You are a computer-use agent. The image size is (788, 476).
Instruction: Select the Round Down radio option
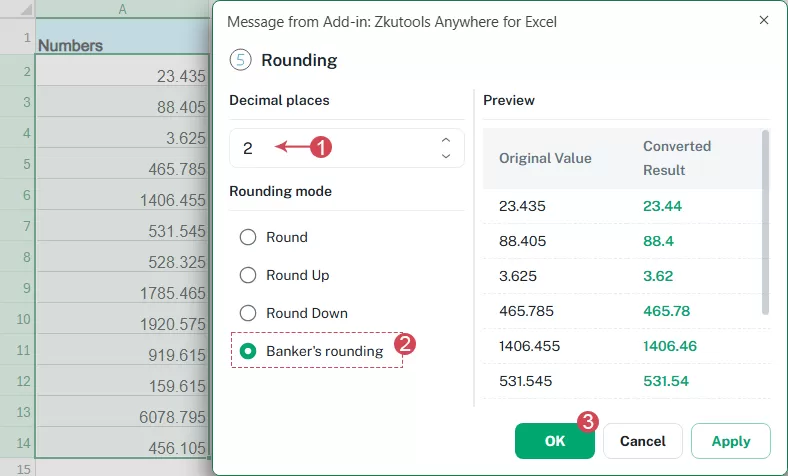tap(248, 313)
